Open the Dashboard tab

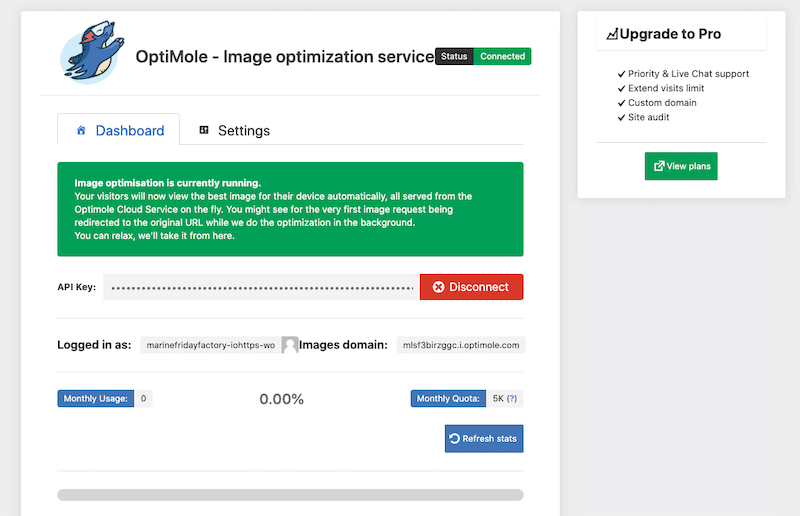(118, 130)
